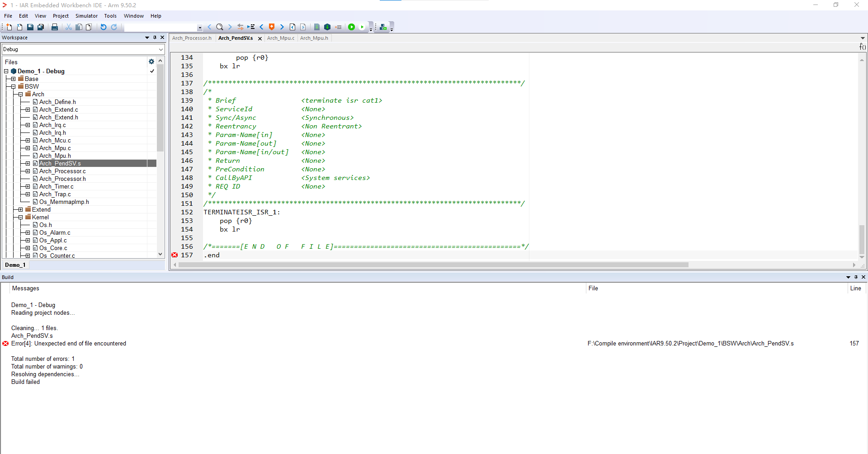
Task: Save the current file using the toolbar
Action: (x=30, y=27)
